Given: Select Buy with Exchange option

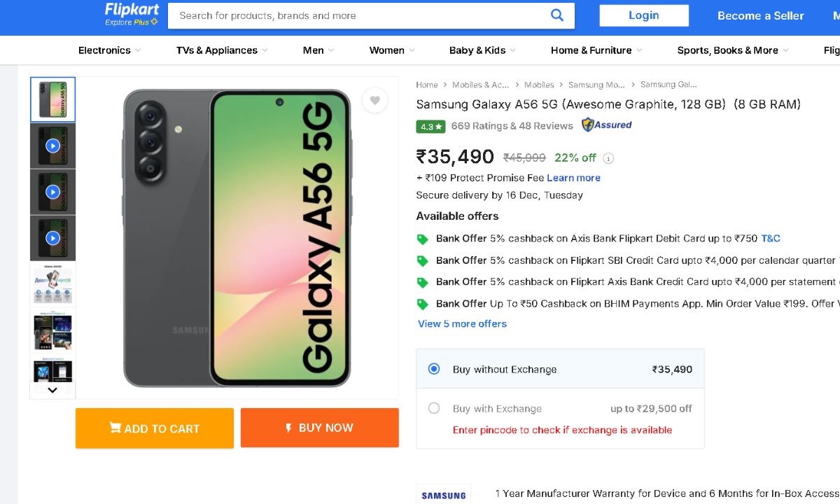Looking at the screenshot, I should [x=434, y=408].
